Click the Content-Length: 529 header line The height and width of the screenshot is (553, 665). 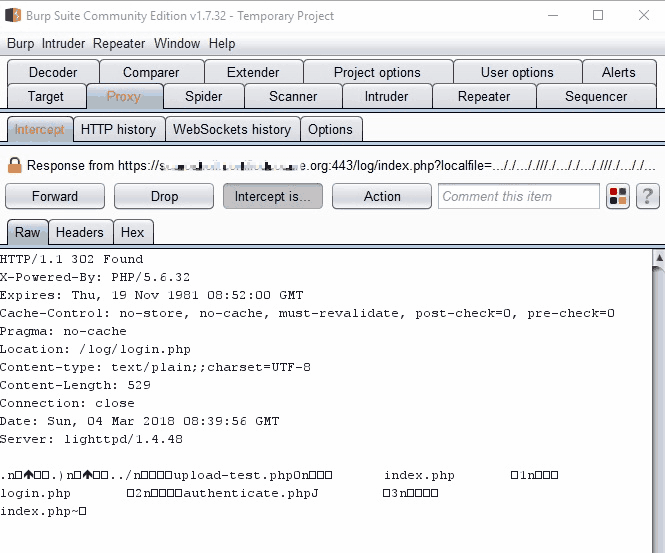[x=75, y=385]
